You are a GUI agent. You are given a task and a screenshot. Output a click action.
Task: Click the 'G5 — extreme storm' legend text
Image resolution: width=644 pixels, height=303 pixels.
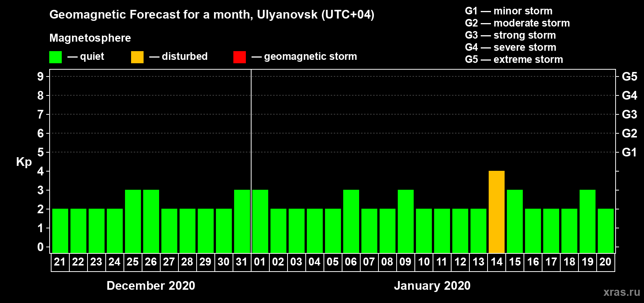coord(514,59)
